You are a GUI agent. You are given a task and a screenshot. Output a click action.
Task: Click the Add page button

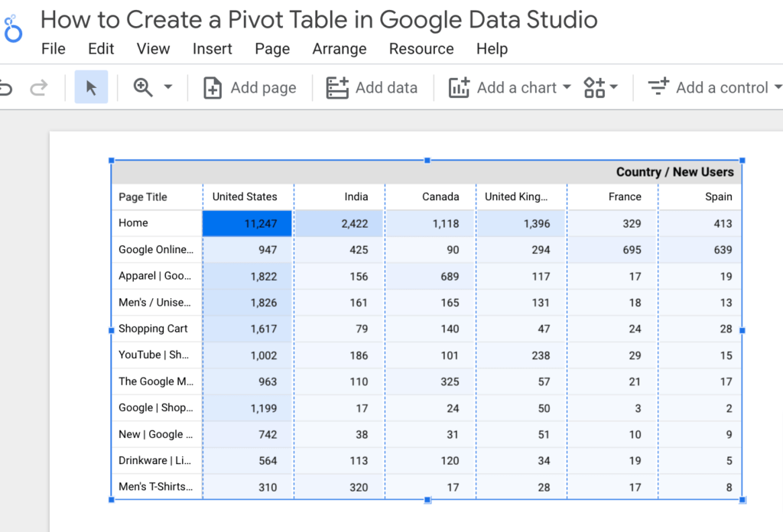(249, 87)
